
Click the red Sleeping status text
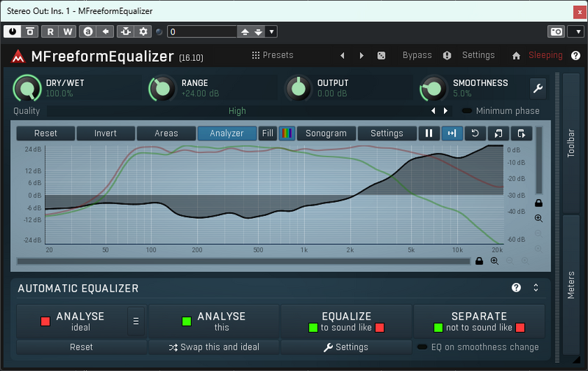[545, 55]
